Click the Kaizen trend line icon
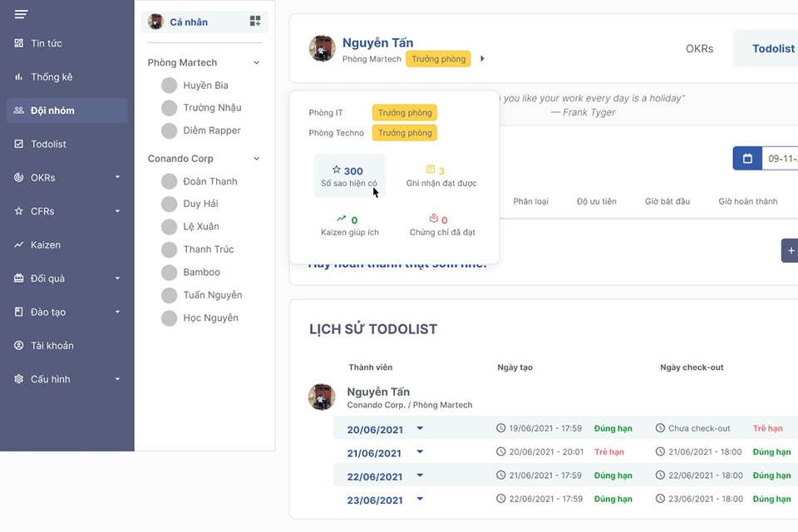The width and height of the screenshot is (798, 532). coord(19,245)
